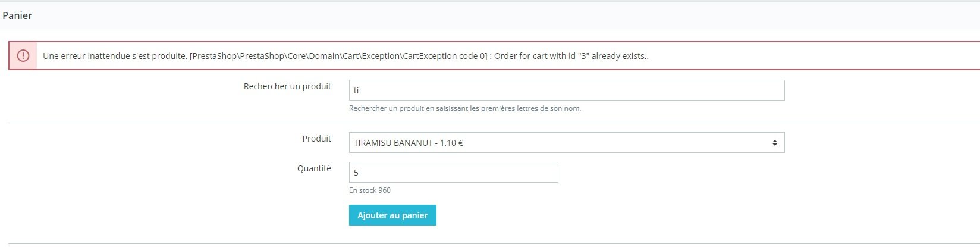Focus the Rechercher un produit search field

coord(567,90)
